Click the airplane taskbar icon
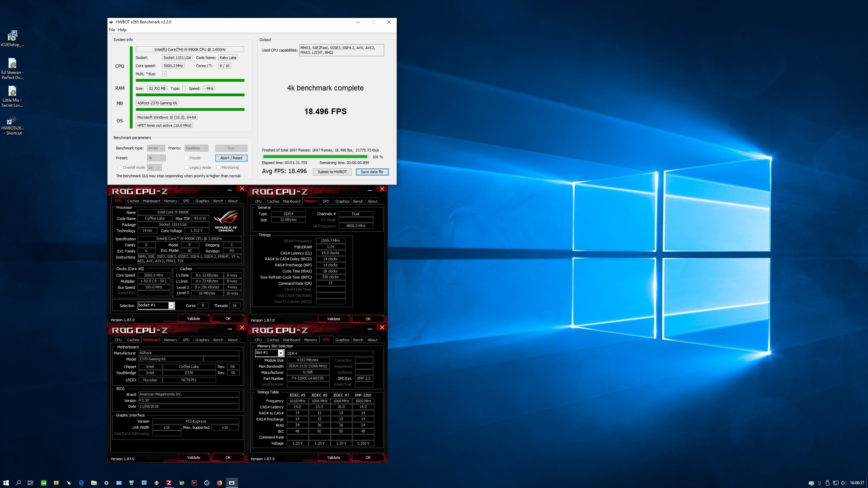 point(69,483)
